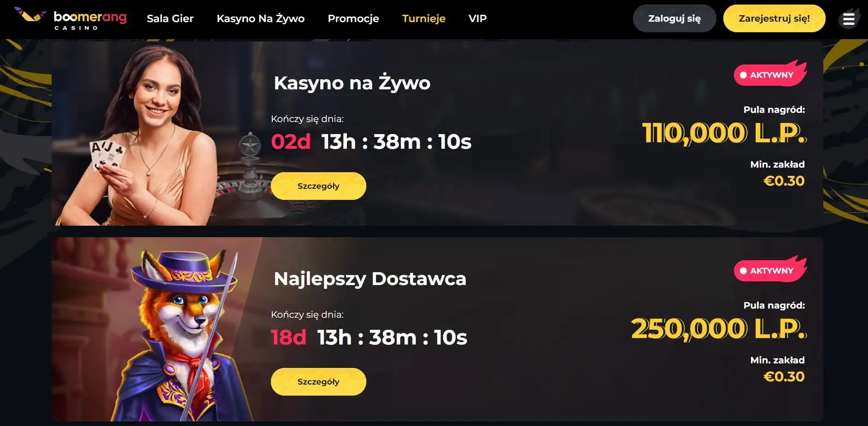
Task: Click the Zarejestruj się! button
Action: pyautogui.click(x=774, y=18)
